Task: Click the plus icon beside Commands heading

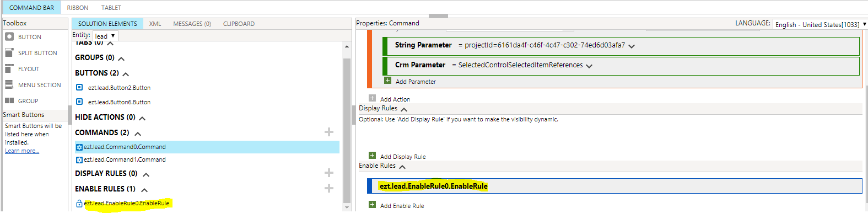Action: point(329,132)
